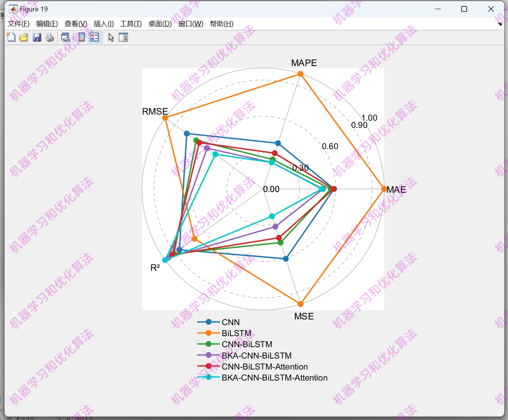Open the 插入(I) menu
This screenshot has width=508, height=420.
click(104, 24)
